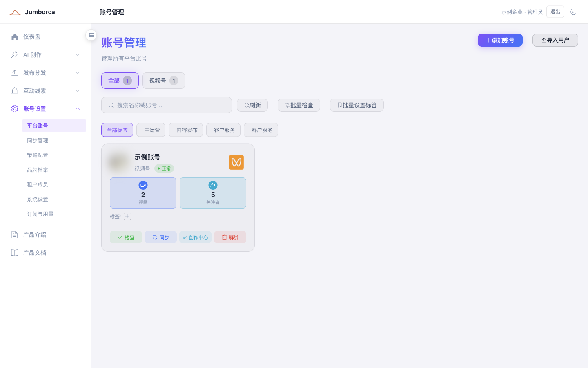Image resolution: width=588 pixels, height=368 pixels.
Task: Open 同步管理 in the sidebar
Action: tap(54, 140)
